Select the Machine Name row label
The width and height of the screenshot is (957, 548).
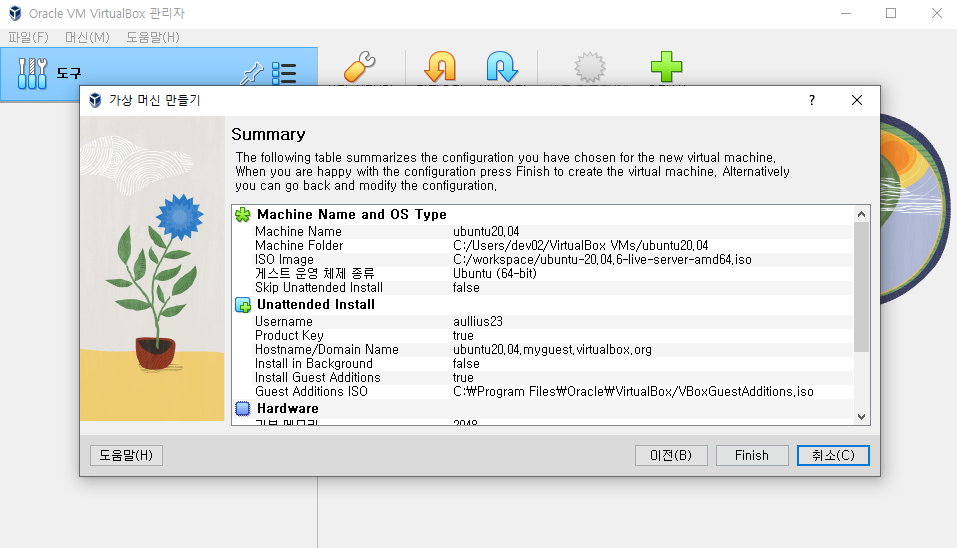point(298,231)
